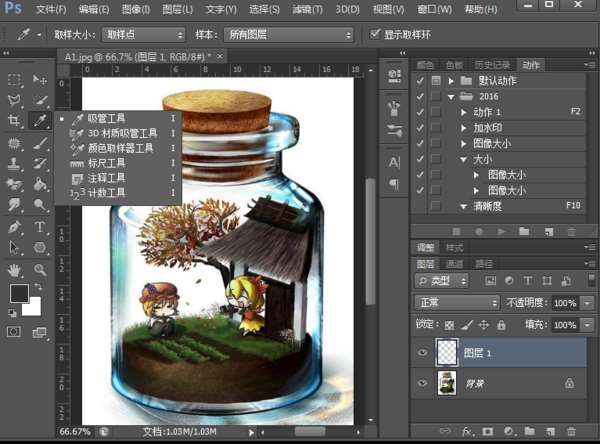This screenshot has width=600, height=444.
Task: Toggle Quick Mask mode
Action: pyautogui.click(x=14, y=332)
